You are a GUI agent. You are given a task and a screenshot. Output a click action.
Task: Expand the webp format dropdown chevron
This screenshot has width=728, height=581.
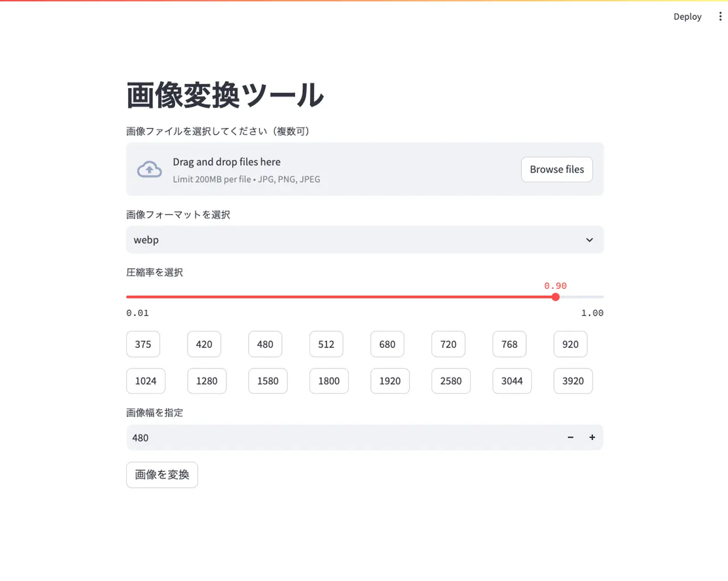point(589,240)
